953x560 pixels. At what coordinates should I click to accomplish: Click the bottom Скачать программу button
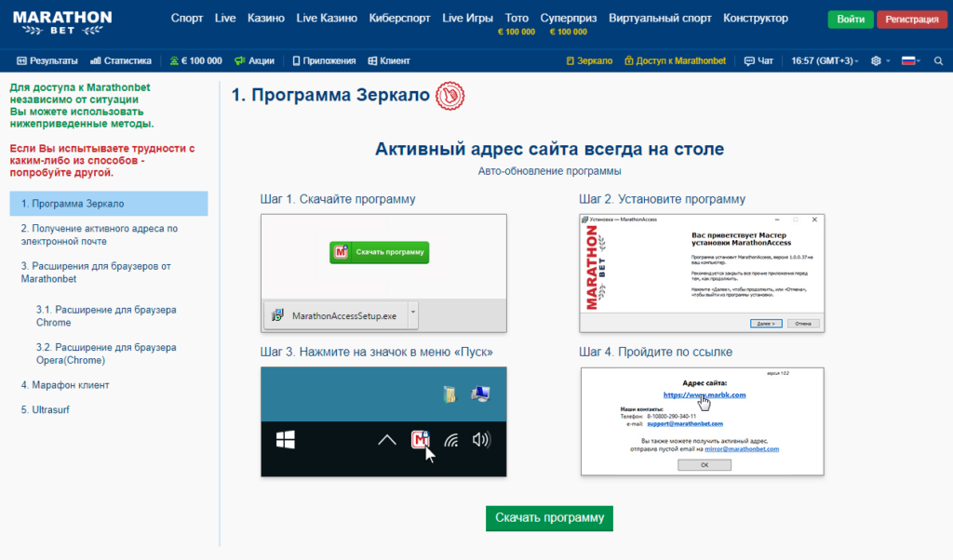click(x=549, y=518)
